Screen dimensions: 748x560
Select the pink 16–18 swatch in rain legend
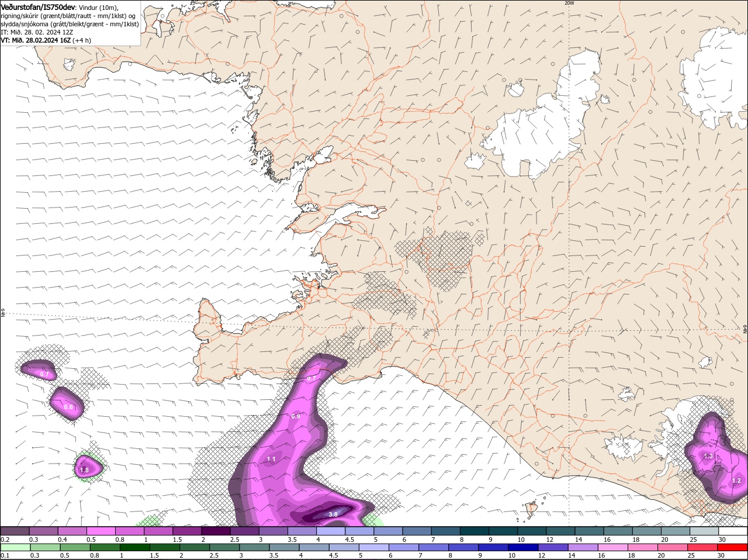tap(614, 548)
